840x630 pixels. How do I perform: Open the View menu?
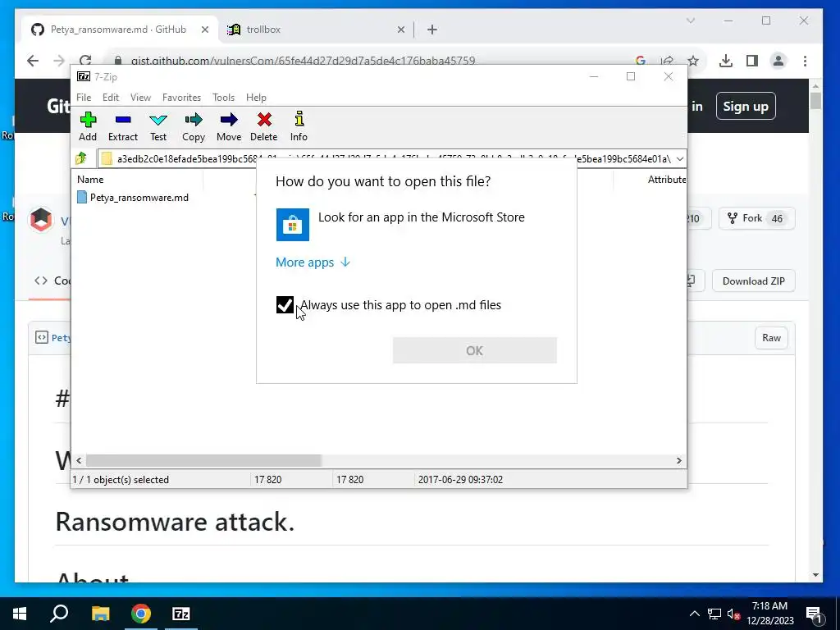(140, 97)
